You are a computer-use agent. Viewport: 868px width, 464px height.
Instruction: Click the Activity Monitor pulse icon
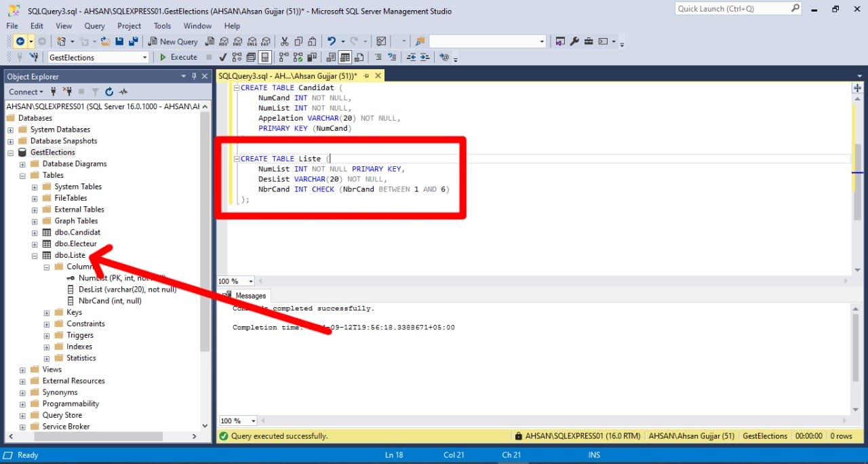[123, 92]
